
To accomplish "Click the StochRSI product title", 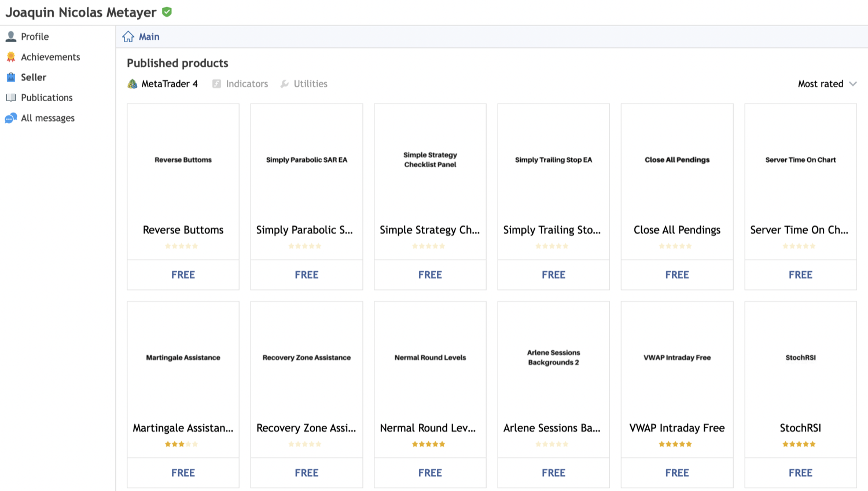I will coord(800,428).
